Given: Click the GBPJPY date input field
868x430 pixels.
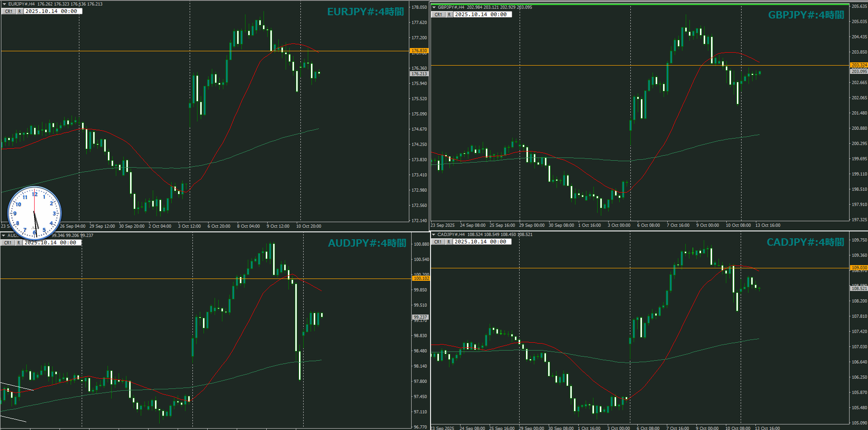Looking at the screenshot, I should (481, 15).
